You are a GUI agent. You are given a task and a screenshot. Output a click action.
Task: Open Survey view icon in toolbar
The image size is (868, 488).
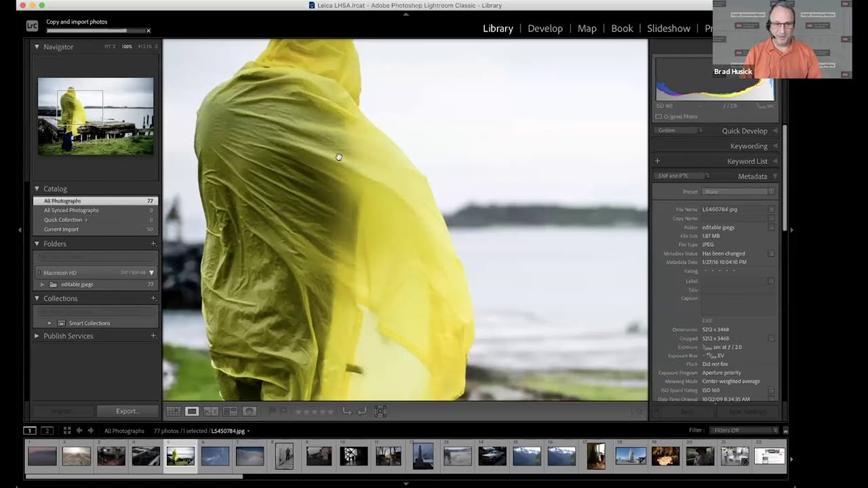[x=230, y=411]
